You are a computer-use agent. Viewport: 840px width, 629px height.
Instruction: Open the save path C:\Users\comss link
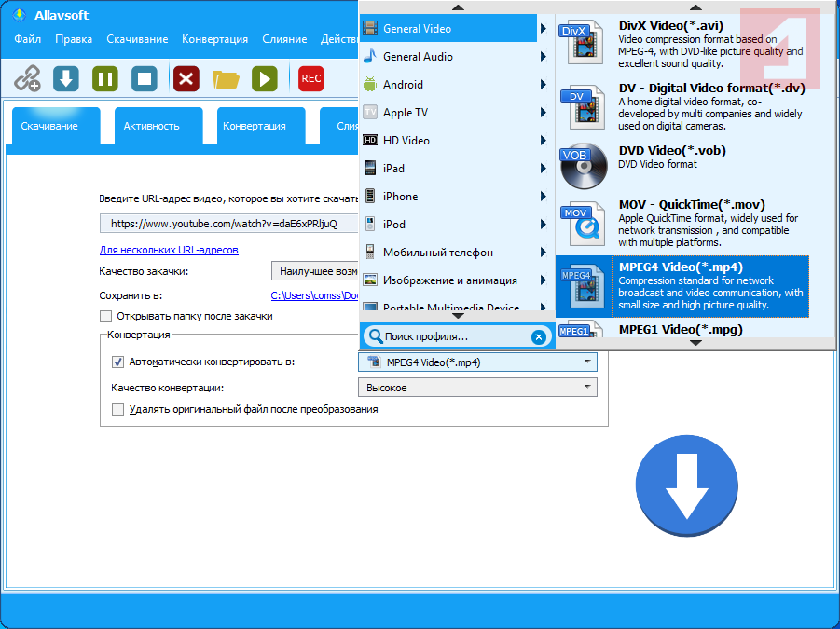point(314,295)
